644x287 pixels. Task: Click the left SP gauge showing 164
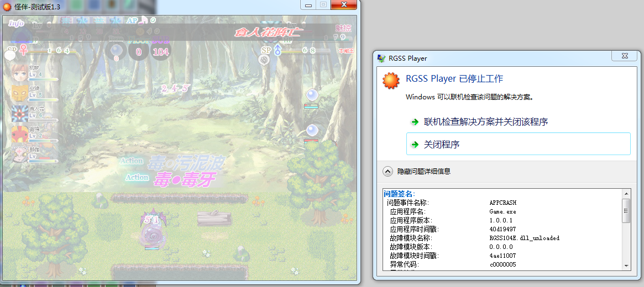[x=52, y=51]
